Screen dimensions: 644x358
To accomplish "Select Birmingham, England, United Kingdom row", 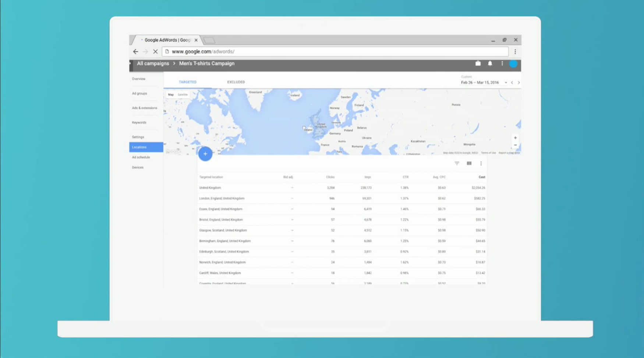I will (342, 241).
